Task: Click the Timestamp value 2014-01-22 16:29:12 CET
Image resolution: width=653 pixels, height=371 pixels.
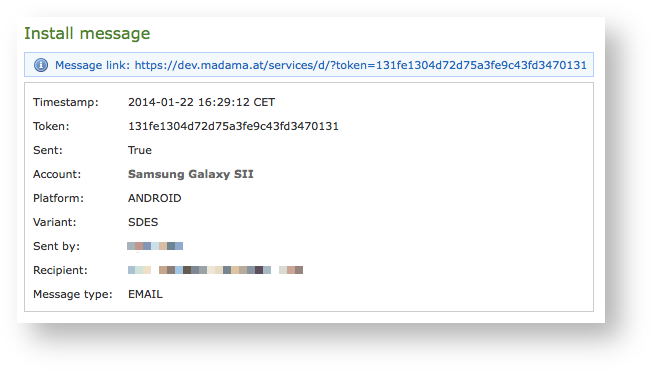Action: tap(201, 102)
